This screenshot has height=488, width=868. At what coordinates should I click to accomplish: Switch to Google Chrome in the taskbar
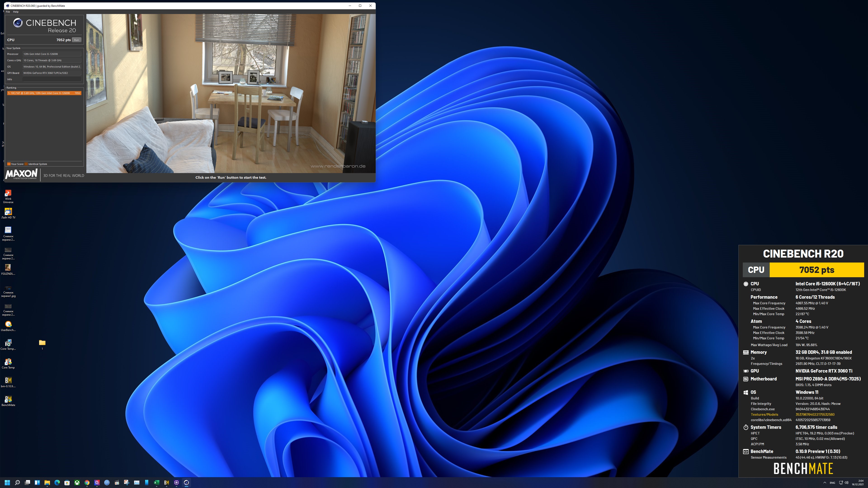coord(87,483)
